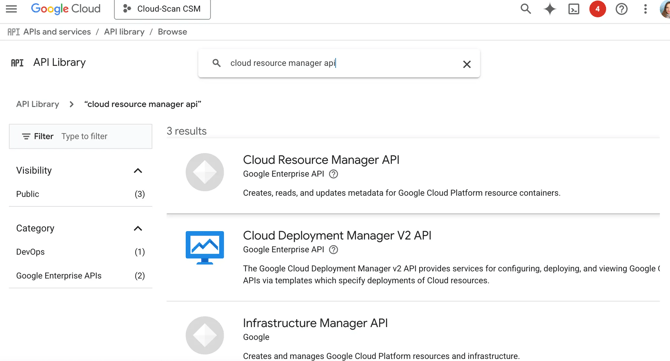Click the Filter list icon
Screen dimensions: 670x361
coord(26,136)
